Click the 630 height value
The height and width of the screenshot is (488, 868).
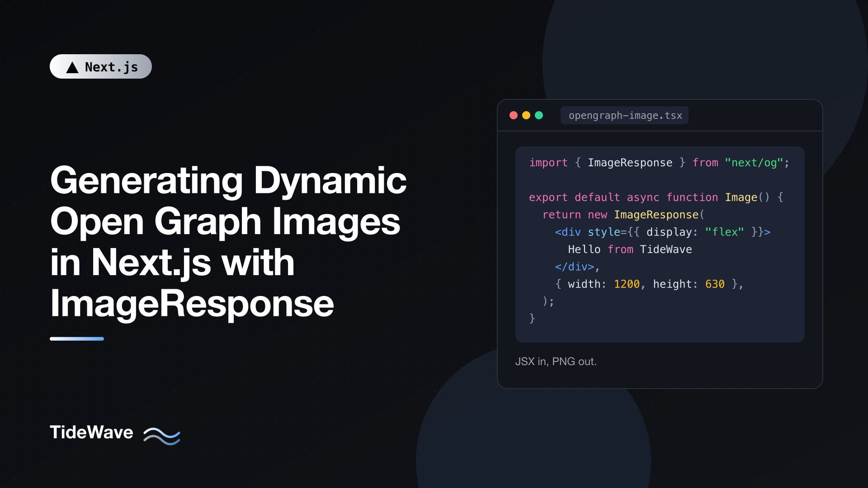tap(715, 284)
